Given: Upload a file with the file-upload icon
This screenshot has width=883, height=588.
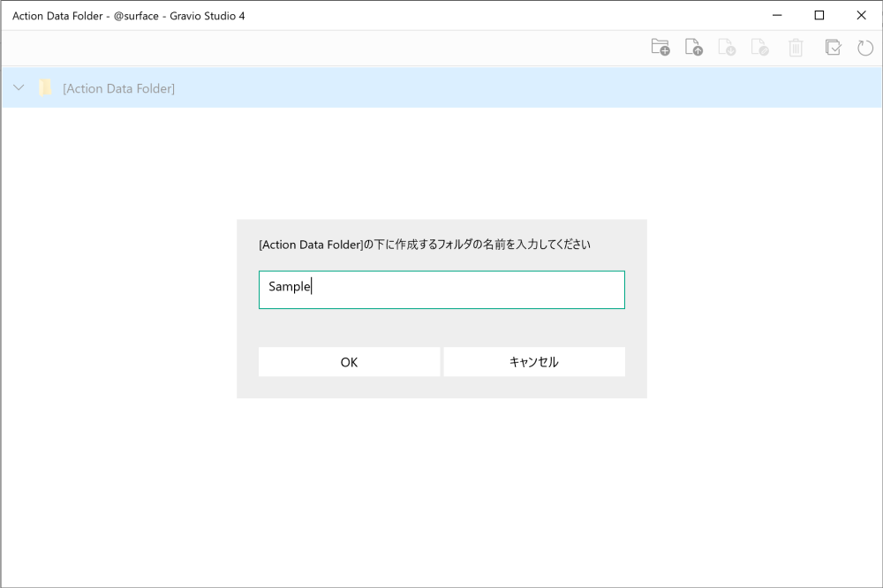Looking at the screenshot, I should pos(694,47).
